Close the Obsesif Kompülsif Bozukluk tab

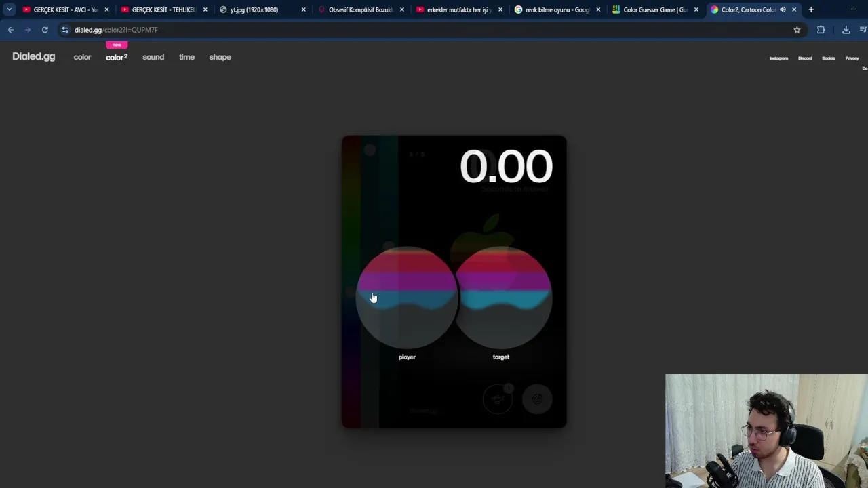(402, 9)
